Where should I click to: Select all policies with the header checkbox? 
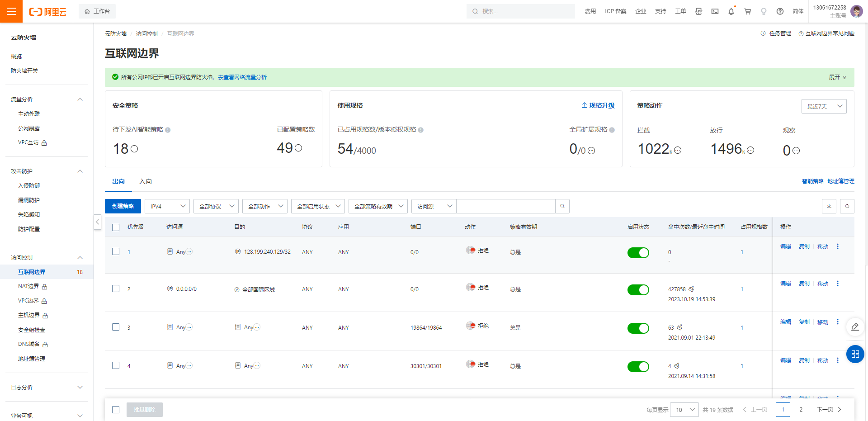(x=116, y=227)
